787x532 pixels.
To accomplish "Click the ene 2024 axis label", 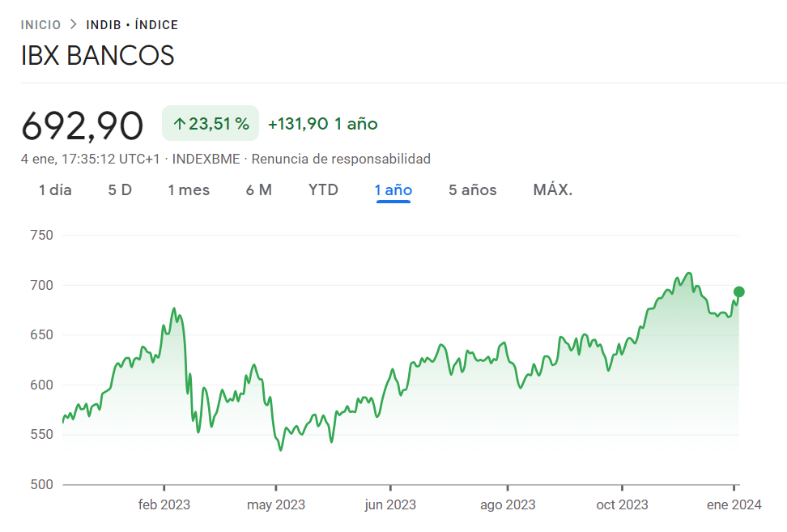I will click(x=736, y=504).
